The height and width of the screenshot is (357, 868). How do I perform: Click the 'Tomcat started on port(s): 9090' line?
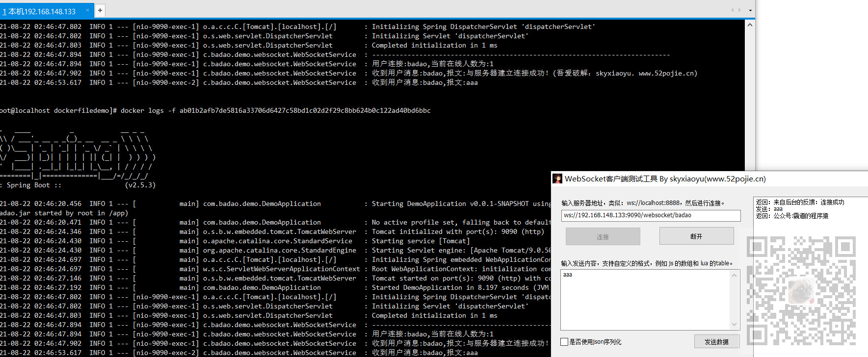275,278
